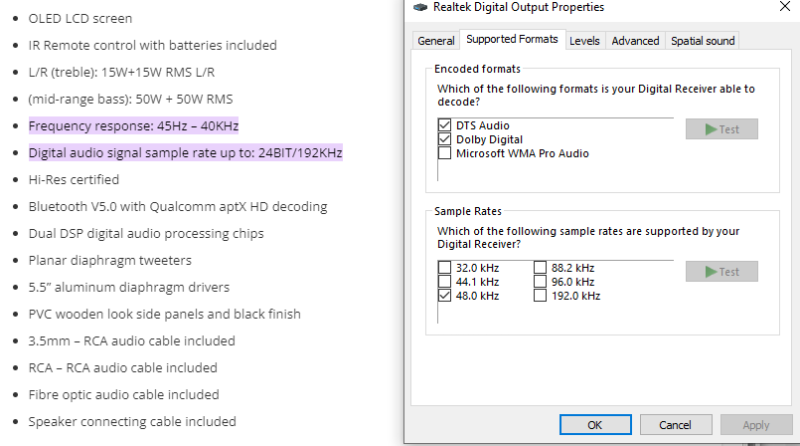Close the Realtek Digital Output Properties dialog
The width and height of the screenshot is (800, 446).
pos(782,7)
